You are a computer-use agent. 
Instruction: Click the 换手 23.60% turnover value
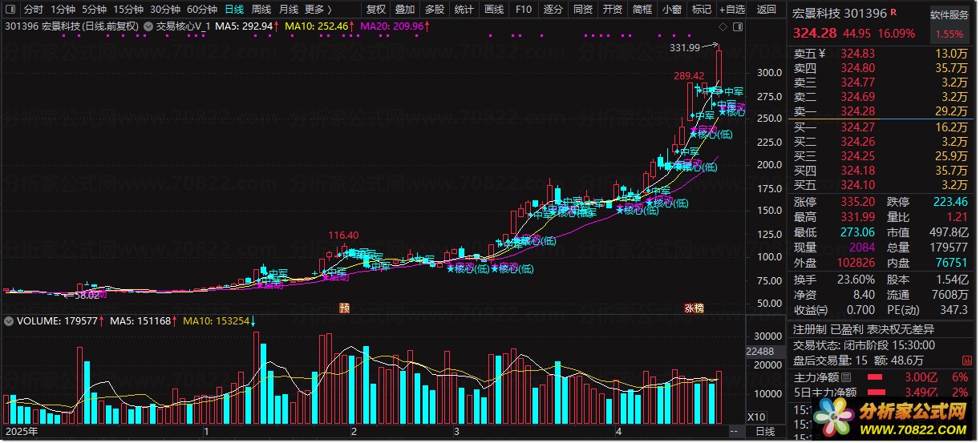856,280
